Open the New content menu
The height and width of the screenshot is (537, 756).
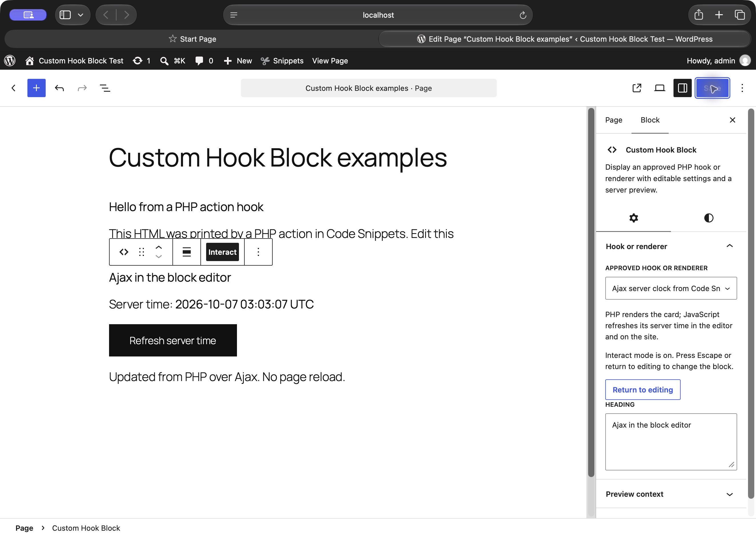coord(238,61)
